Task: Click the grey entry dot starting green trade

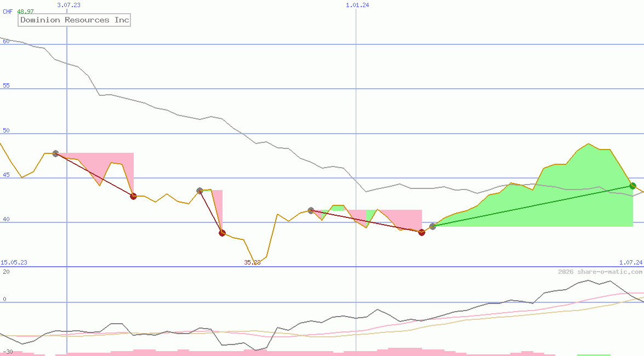Action: tap(432, 226)
